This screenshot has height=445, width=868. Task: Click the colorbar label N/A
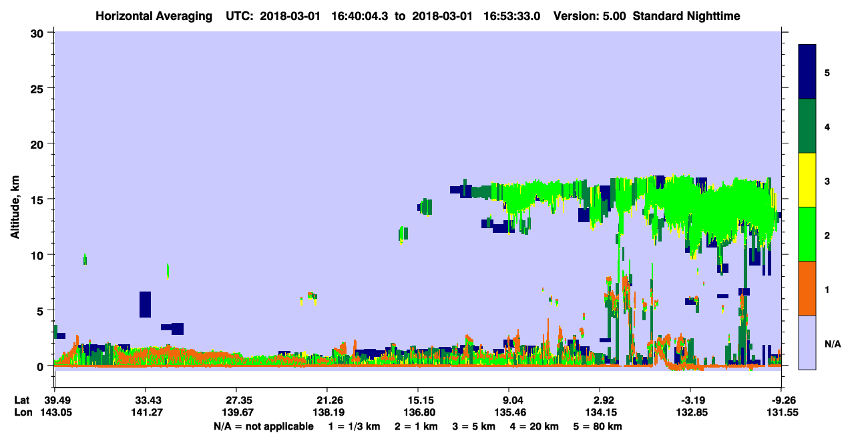tap(832, 344)
